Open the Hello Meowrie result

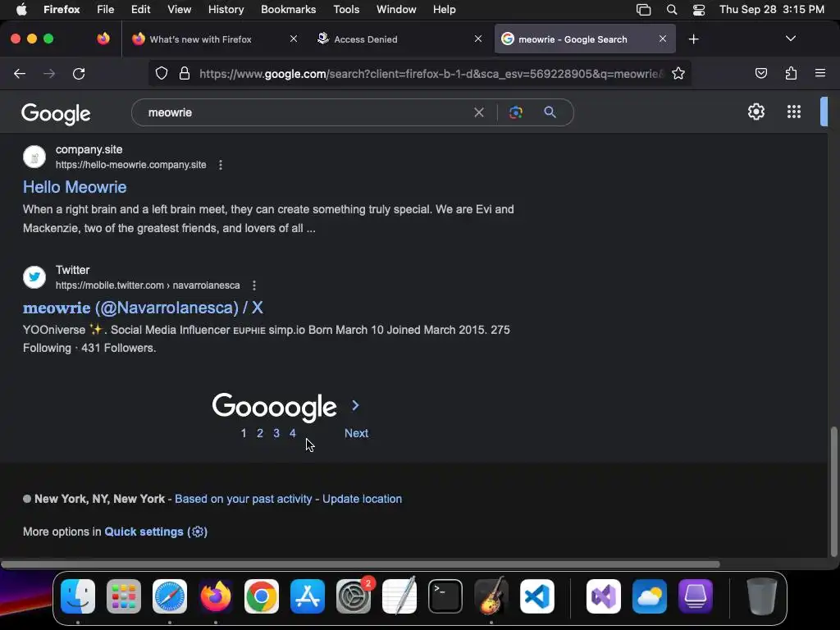click(x=75, y=187)
